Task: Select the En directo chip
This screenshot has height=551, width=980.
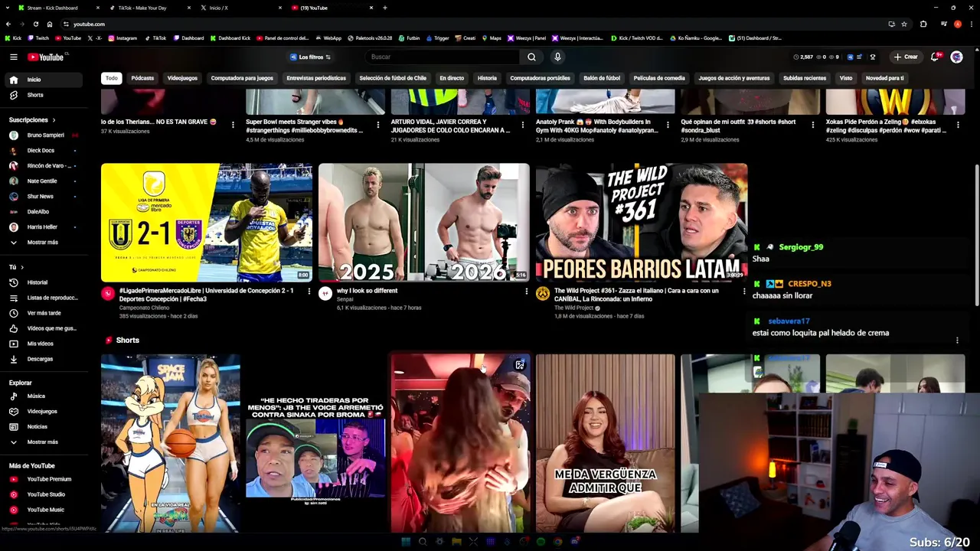Action: point(452,78)
